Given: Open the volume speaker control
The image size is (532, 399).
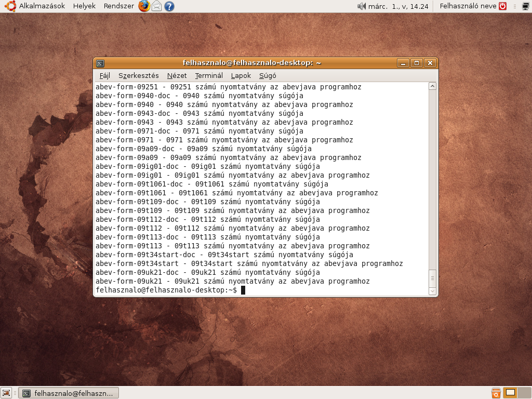Looking at the screenshot, I should click(362, 6).
